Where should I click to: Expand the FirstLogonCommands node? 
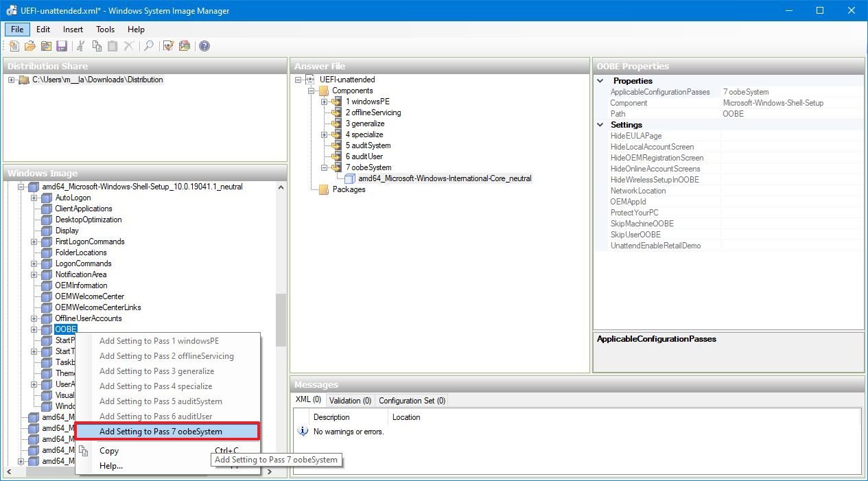tap(34, 242)
